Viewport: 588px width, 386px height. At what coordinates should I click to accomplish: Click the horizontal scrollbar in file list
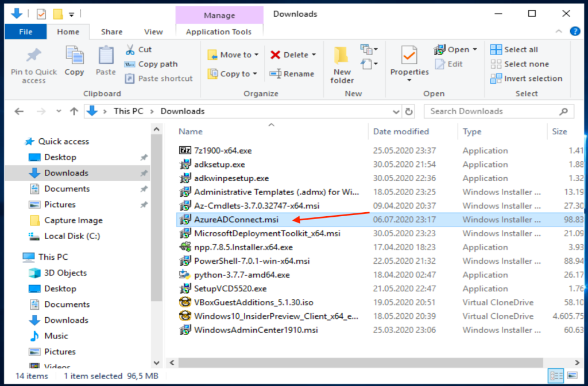point(361,362)
